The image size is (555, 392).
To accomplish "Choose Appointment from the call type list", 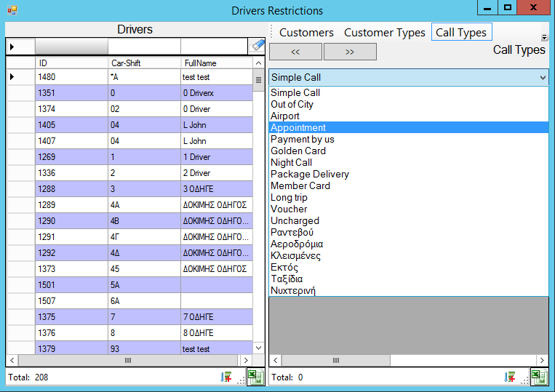I will [298, 128].
